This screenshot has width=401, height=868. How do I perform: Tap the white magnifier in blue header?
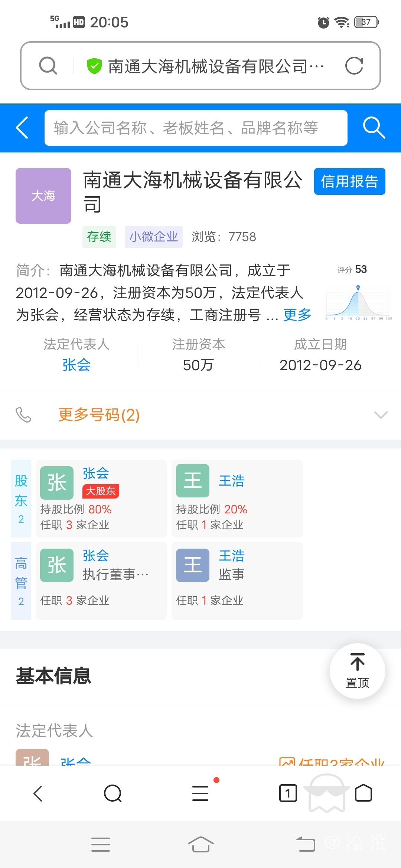pyautogui.click(x=374, y=128)
